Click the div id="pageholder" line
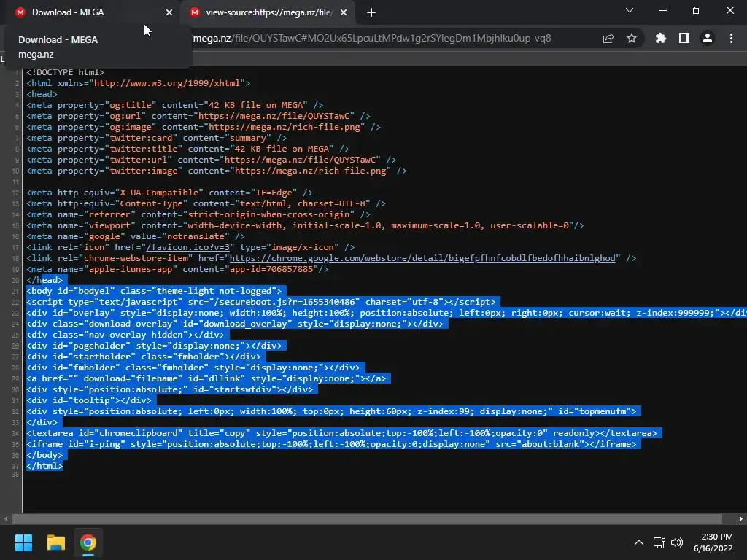Screen dimensions: 747x560 point(154,346)
